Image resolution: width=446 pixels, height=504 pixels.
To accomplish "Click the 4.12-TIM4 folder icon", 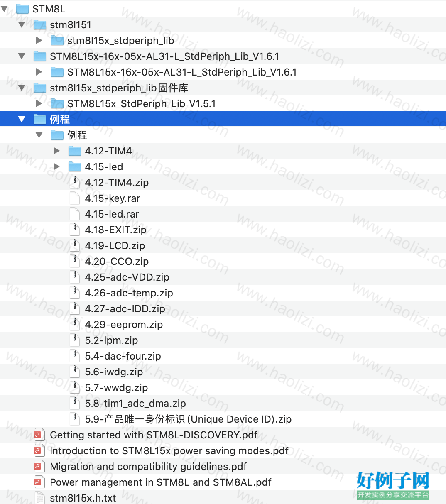I will tap(74, 151).
